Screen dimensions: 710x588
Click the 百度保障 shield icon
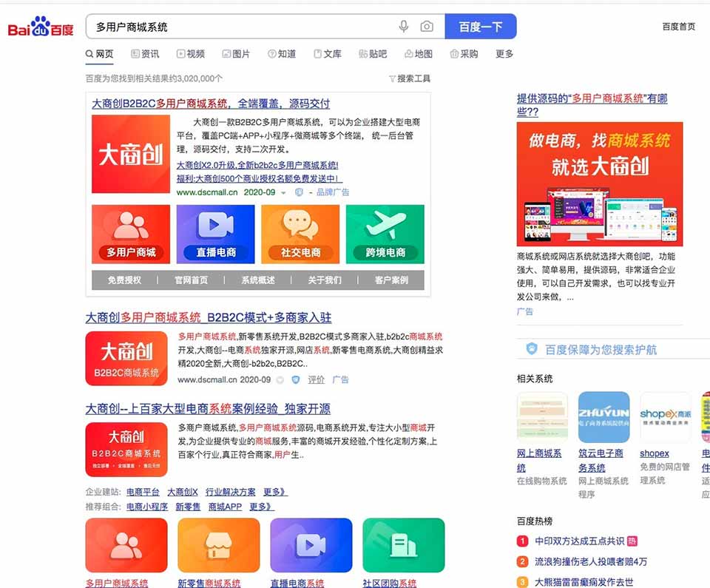pyautogui.click(x=532, y=349)
